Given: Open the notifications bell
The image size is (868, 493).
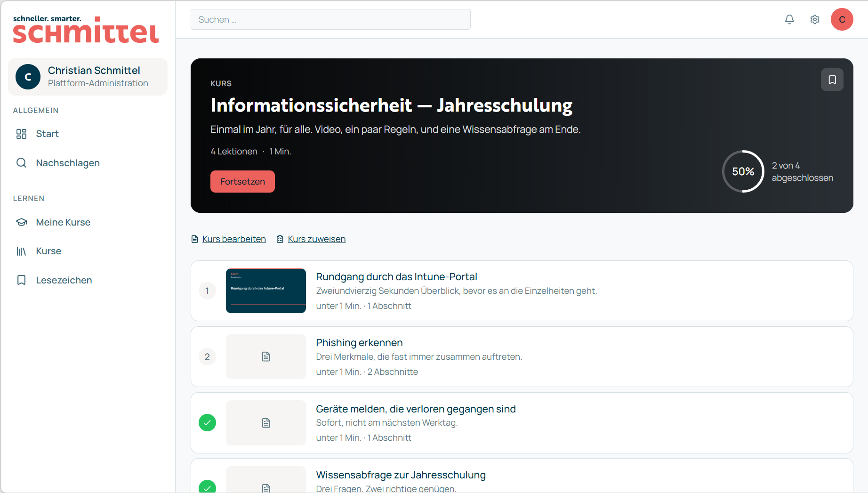Looking at the screenshot, I should (789, 19).
